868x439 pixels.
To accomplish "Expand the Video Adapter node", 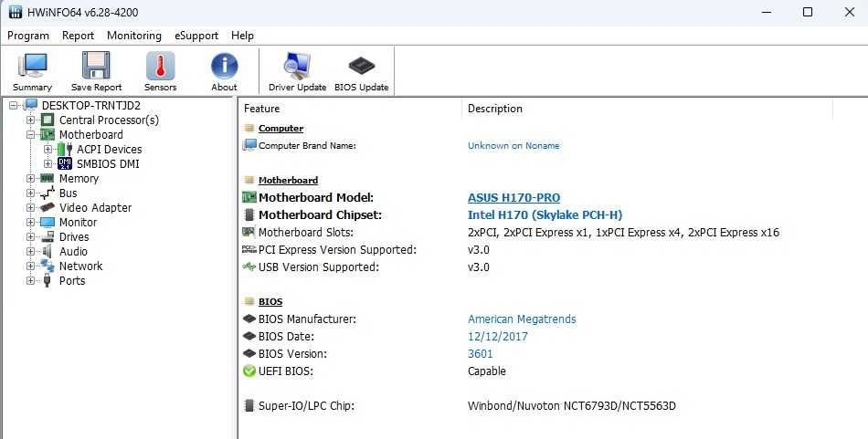I will coord(30,207).
